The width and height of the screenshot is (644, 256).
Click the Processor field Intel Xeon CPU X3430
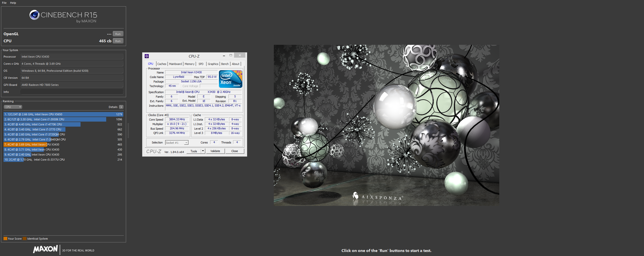point(72,57)
